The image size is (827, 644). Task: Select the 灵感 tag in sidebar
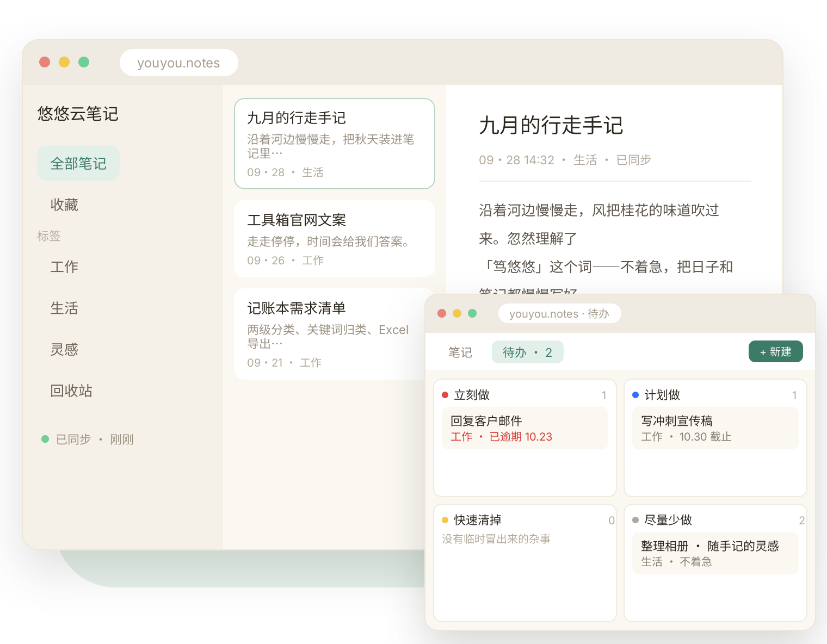point(64,349)
